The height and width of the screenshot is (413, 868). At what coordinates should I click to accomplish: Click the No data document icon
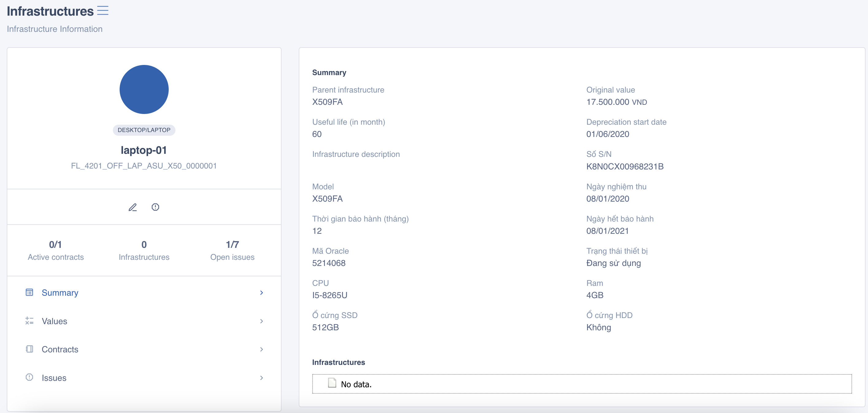[332, 383]
